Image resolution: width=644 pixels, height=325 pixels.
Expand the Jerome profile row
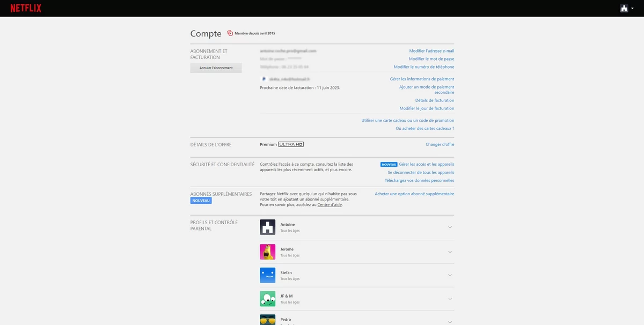(450, 252)
